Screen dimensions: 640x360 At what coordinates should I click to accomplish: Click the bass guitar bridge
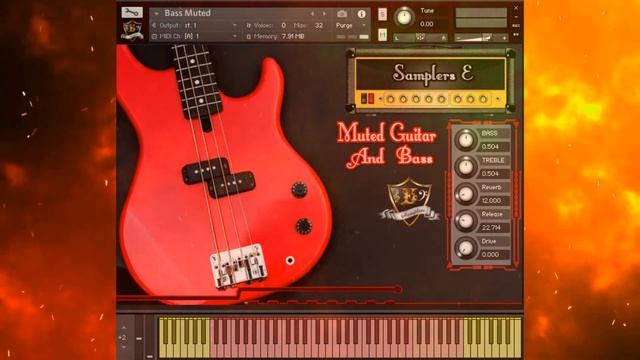[x=238, y=266]
